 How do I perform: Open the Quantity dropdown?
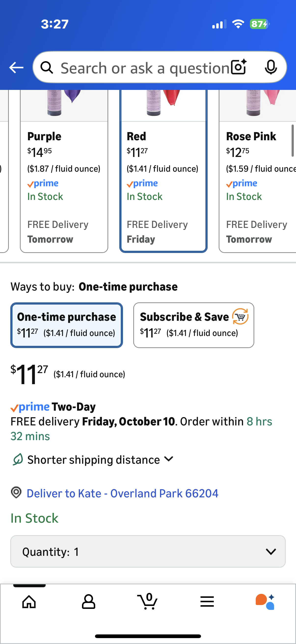[x=148, y=551]
